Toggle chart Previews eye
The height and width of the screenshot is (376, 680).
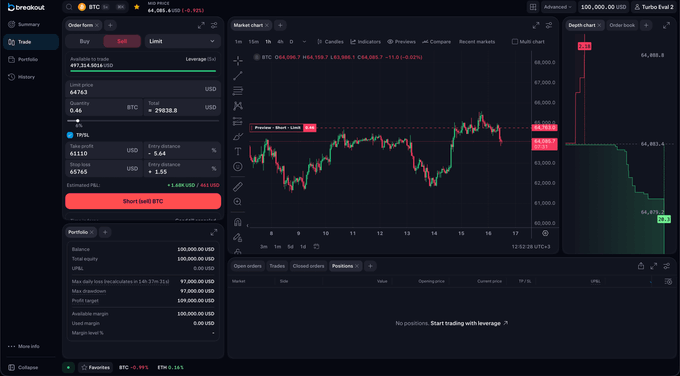coord(401,42)
